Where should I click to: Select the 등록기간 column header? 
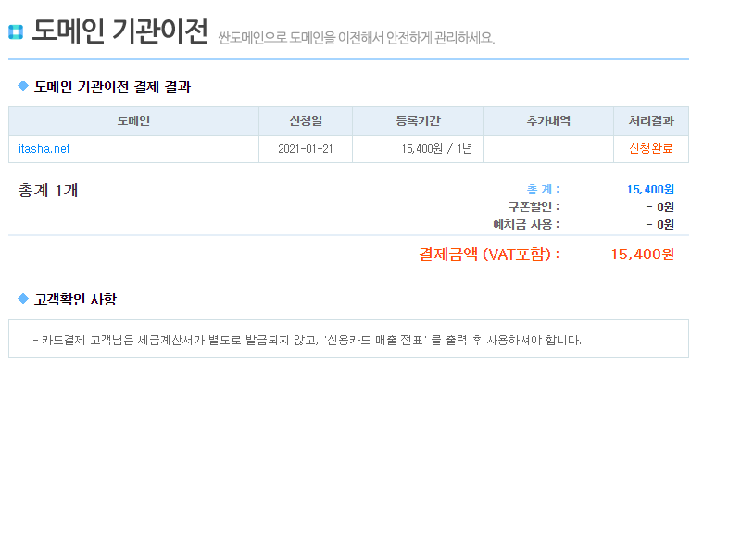[x=418, y=121]
